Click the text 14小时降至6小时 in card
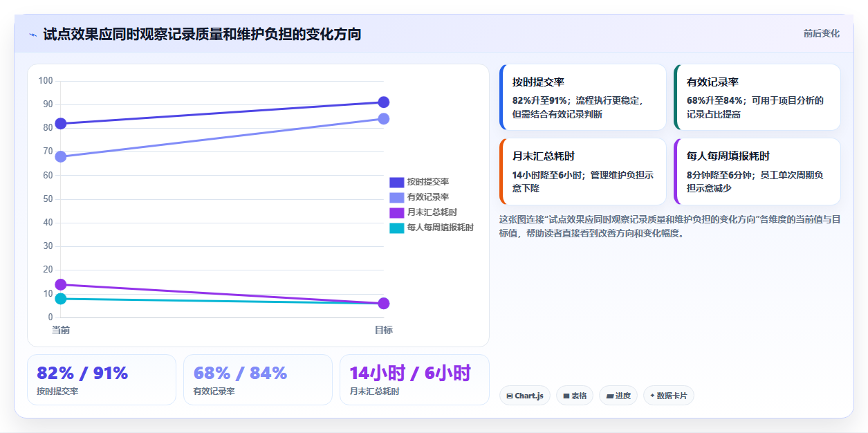The height and width of the screenshot is (433, 868). tap(548, 174)
